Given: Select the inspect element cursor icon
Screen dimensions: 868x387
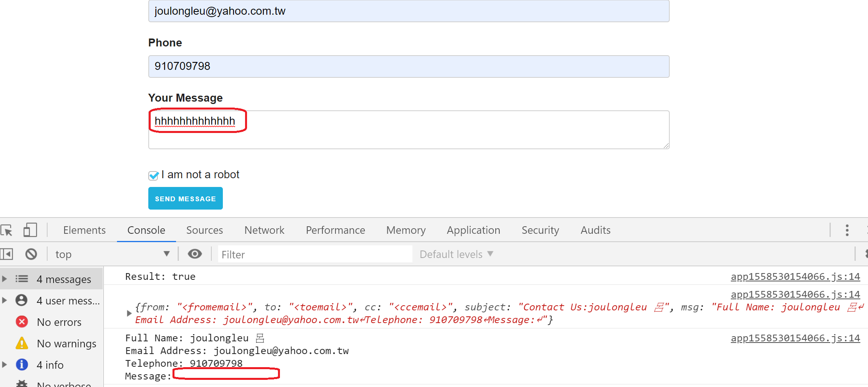Looking at the screenshot, I should pyautogui.click(x=7, y=230).
